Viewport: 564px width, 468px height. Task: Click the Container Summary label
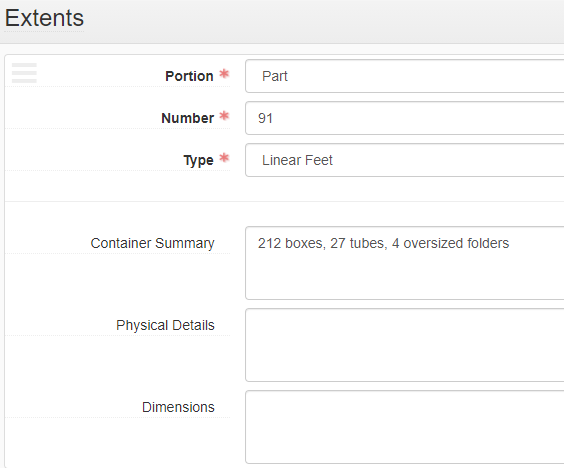[153, 244]
